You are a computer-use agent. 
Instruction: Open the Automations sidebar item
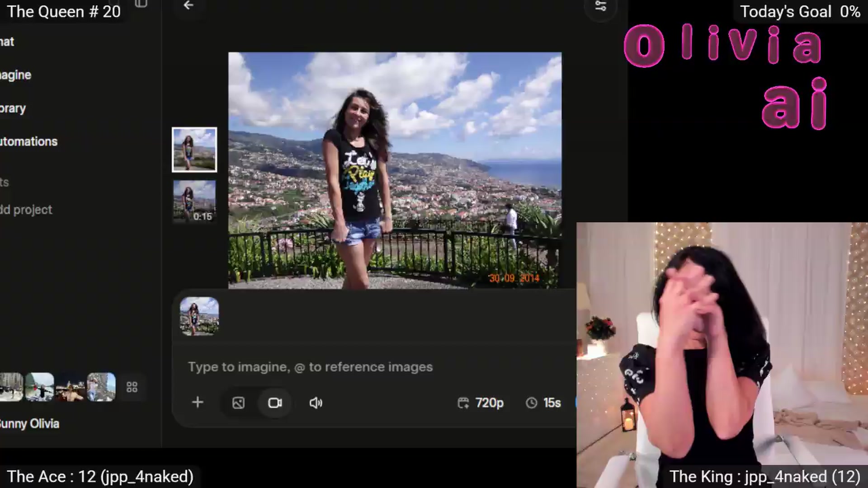[28, 141]
